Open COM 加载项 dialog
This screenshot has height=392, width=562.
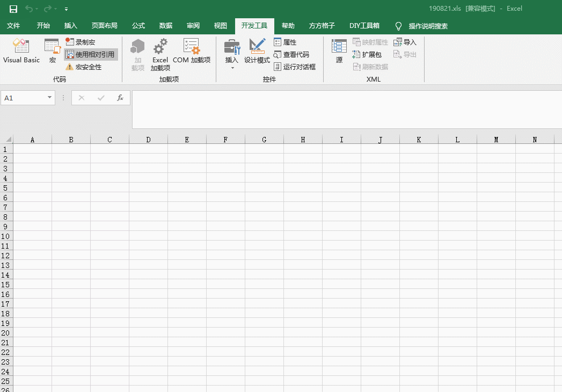192,51
